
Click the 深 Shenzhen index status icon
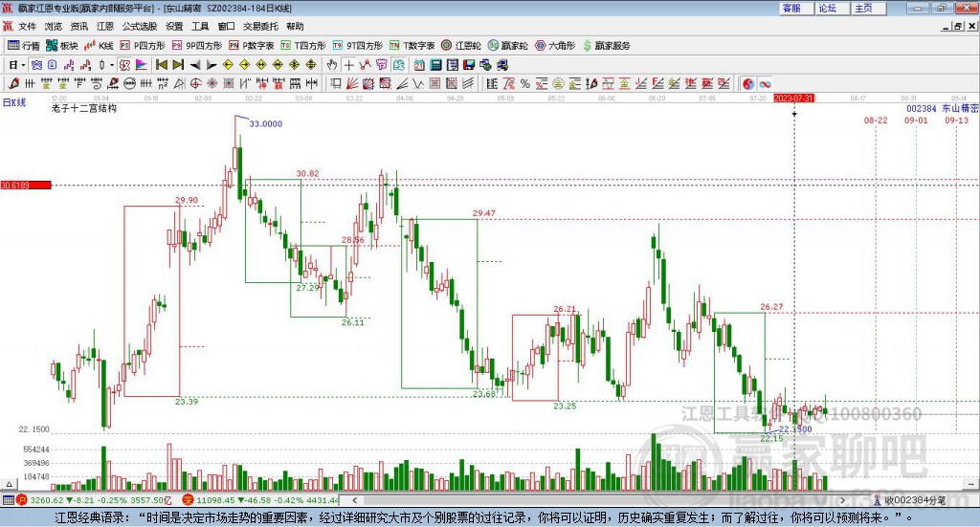tap(188, 500)
